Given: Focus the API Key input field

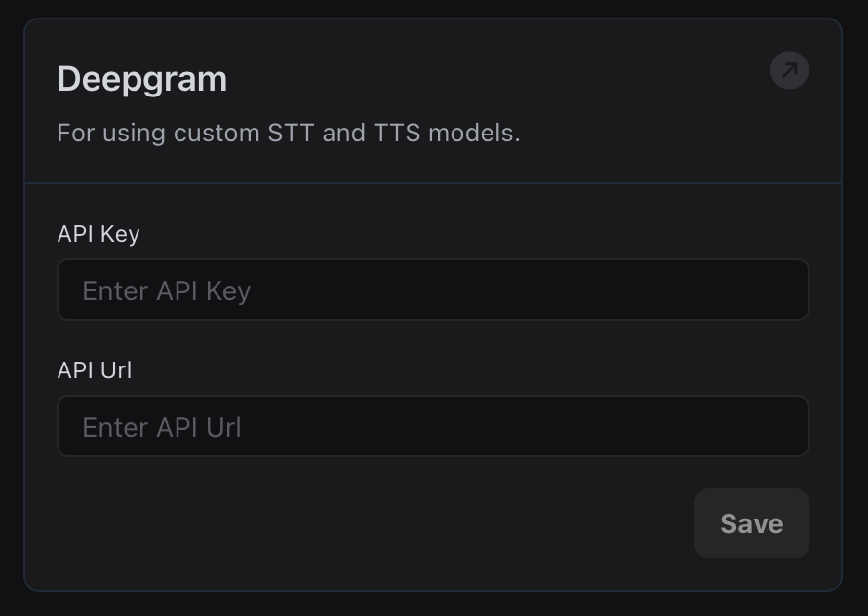Looking at the screenshot, I should tap(432, 289).
